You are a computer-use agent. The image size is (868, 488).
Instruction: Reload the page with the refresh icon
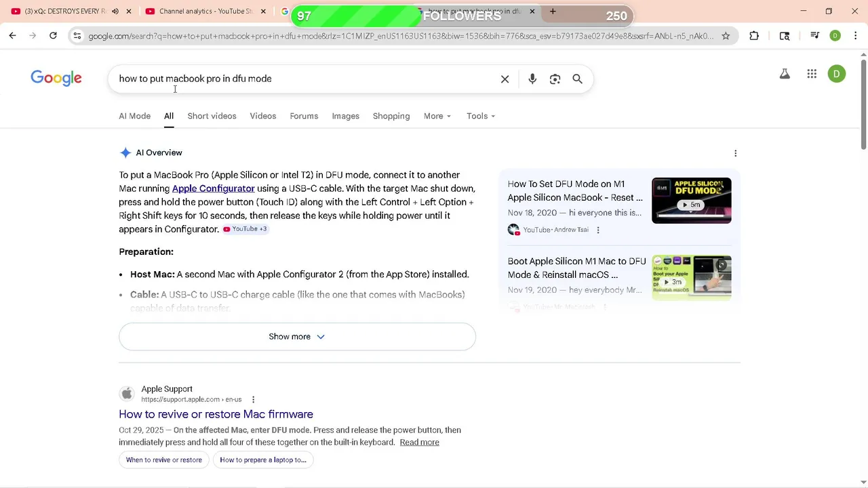coord(53,36)
